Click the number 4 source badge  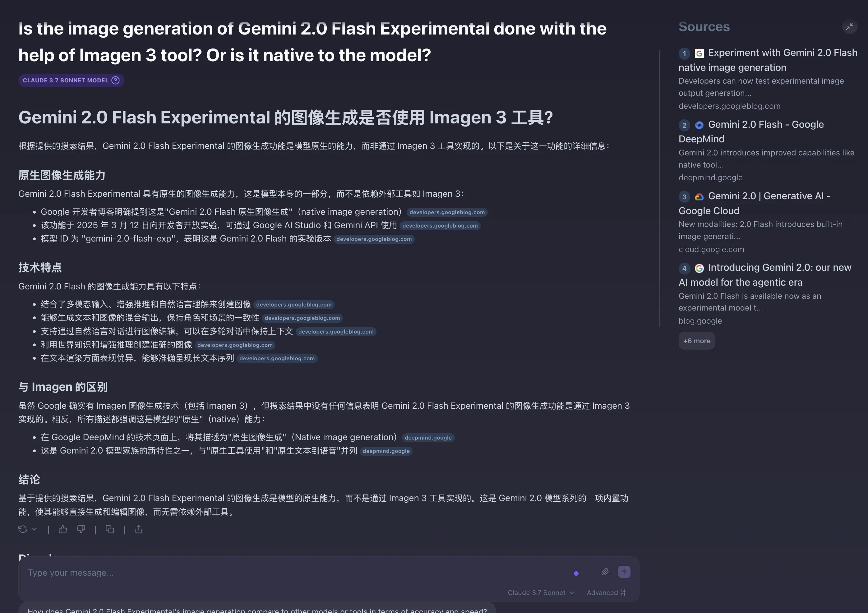pos(684,268)
